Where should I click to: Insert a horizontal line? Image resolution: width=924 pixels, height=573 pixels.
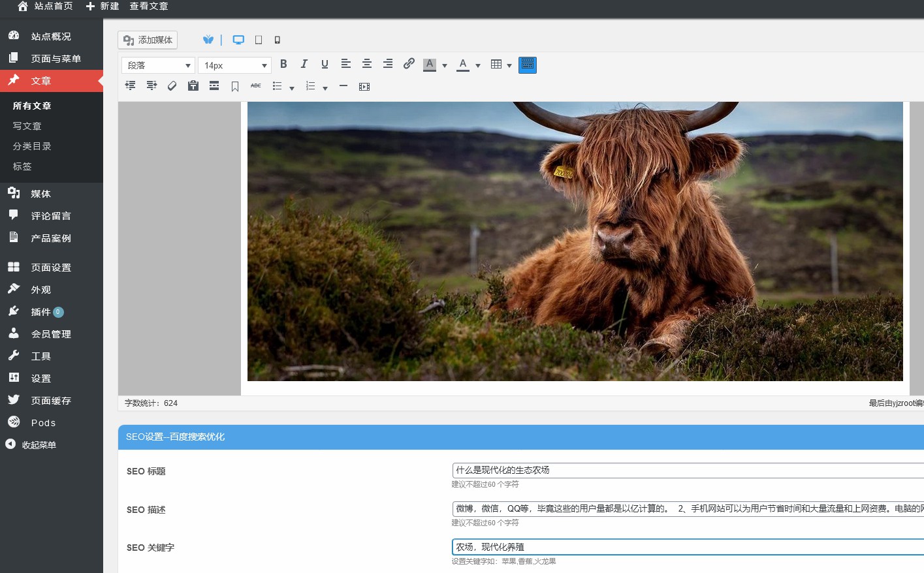tap(343, 86)
